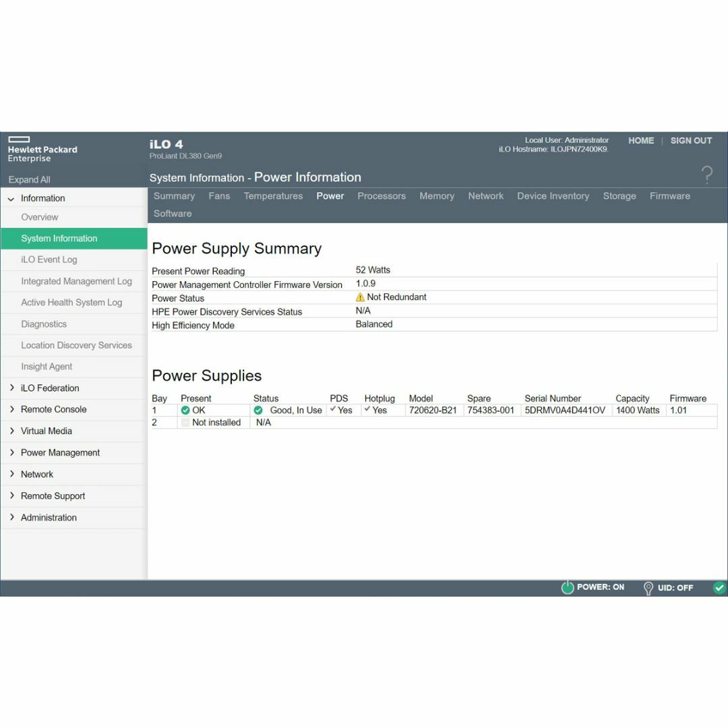Select System Information in the sidebar
The height and width of the screenshot is (728, 728).
pyautogui.click(x=74, y=239)
